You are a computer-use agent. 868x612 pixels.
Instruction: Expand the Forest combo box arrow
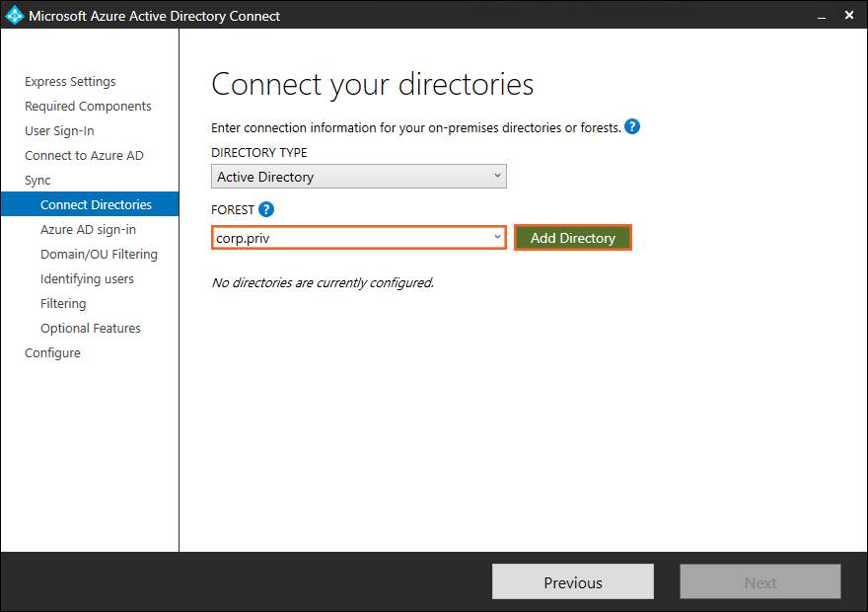tap(497, 238)
